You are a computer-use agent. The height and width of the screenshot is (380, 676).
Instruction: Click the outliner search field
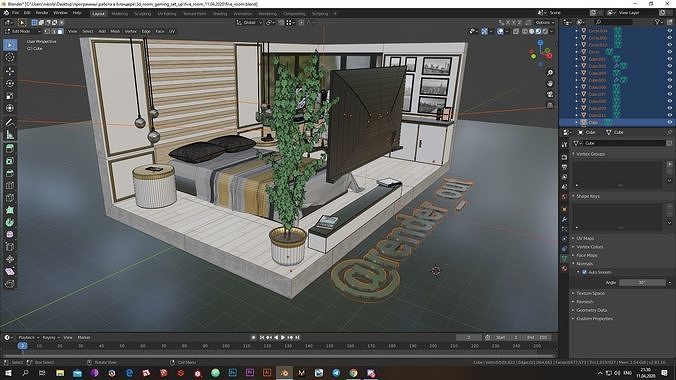point(613,22)
